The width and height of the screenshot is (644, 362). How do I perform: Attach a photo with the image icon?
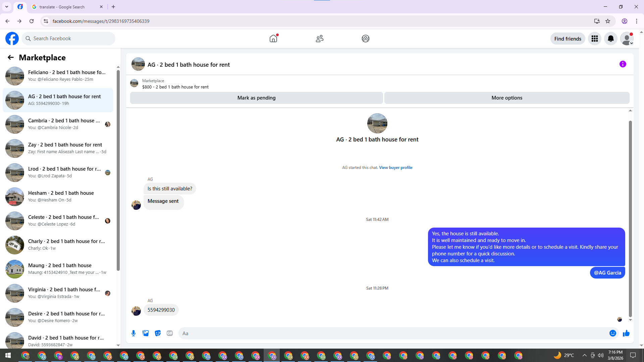[x=146, y=333]
